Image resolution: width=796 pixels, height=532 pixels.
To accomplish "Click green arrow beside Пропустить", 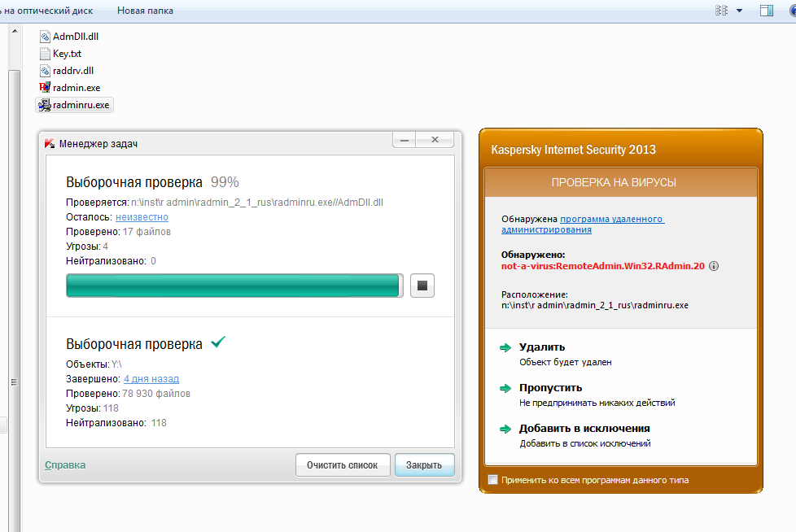I will tap(505, 389).
